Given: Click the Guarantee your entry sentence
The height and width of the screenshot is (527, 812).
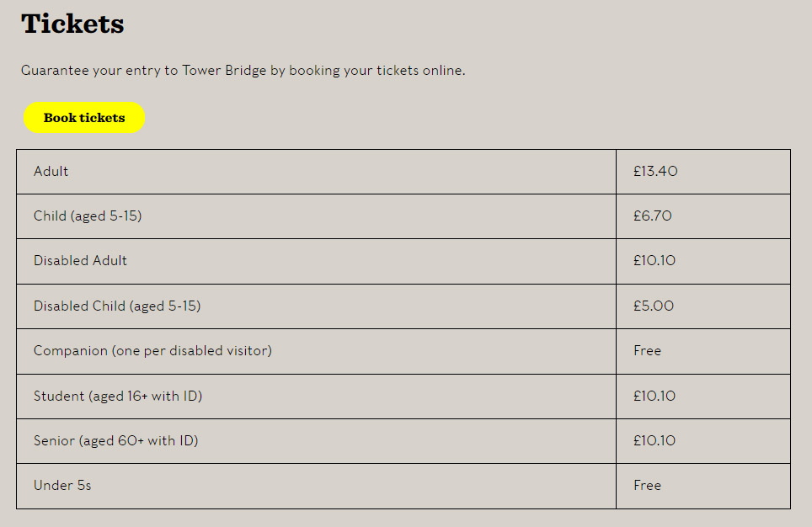Looking at the screenshot, I should point(243,71).
